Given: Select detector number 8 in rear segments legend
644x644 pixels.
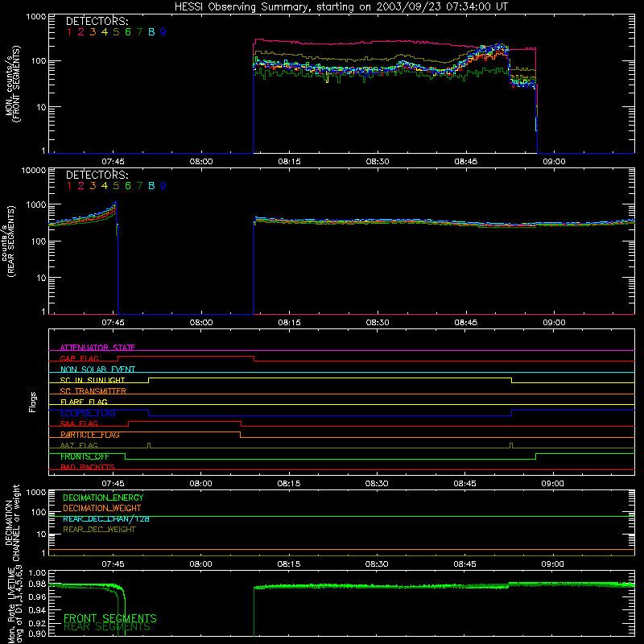Looking at the screenshot, I should tap(151, 186).
